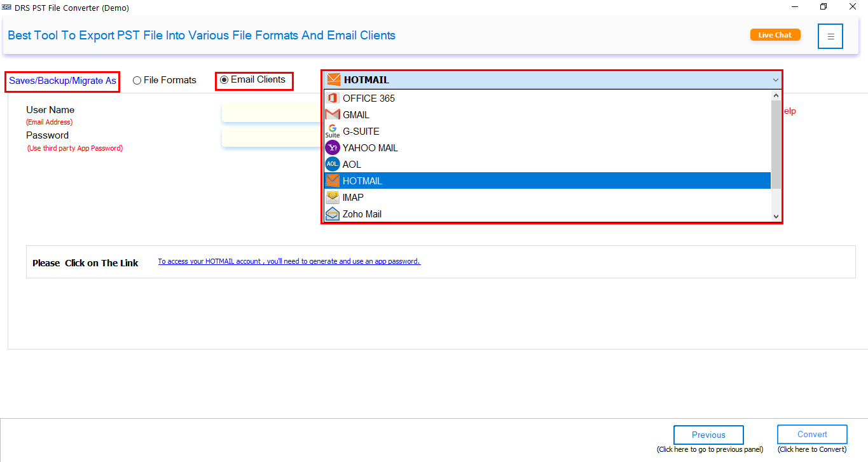Collapse the email client dropdown using its arrow
Image resolution: width=868 pixels, height=462 pixels.
[775, 80]
